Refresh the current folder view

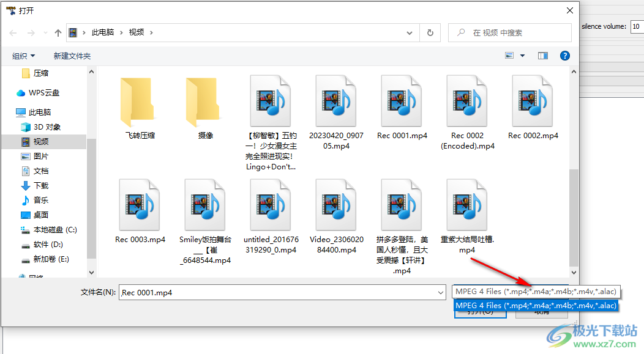(x=430, y=32)
